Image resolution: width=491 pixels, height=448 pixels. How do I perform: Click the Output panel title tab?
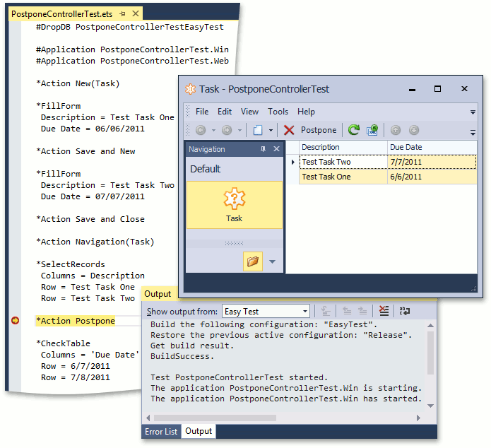158,294
